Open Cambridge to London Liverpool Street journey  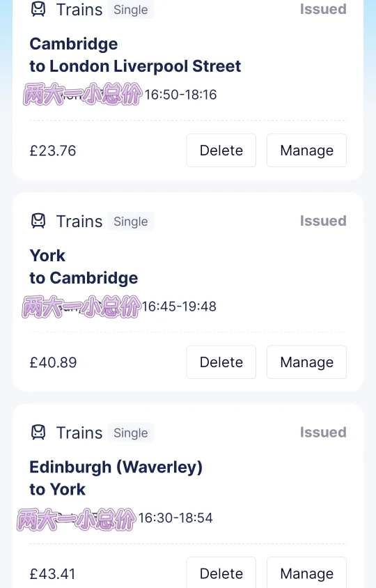[135, 55]
